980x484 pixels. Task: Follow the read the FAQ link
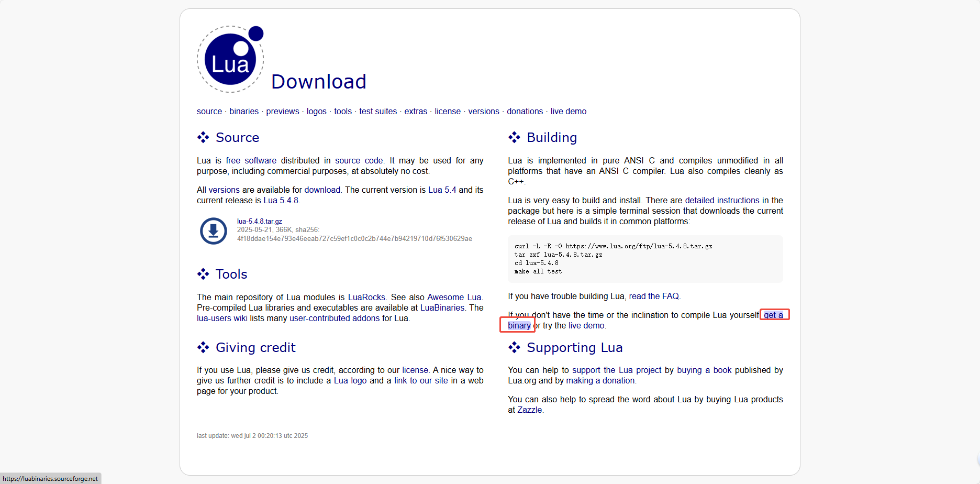click(654, 296)
